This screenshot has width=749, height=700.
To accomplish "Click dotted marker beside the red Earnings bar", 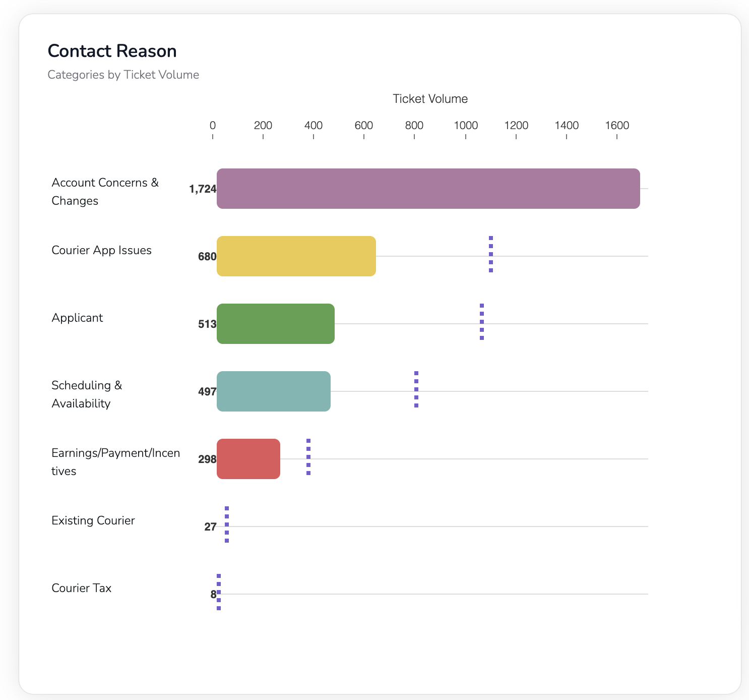I will 308,457.
